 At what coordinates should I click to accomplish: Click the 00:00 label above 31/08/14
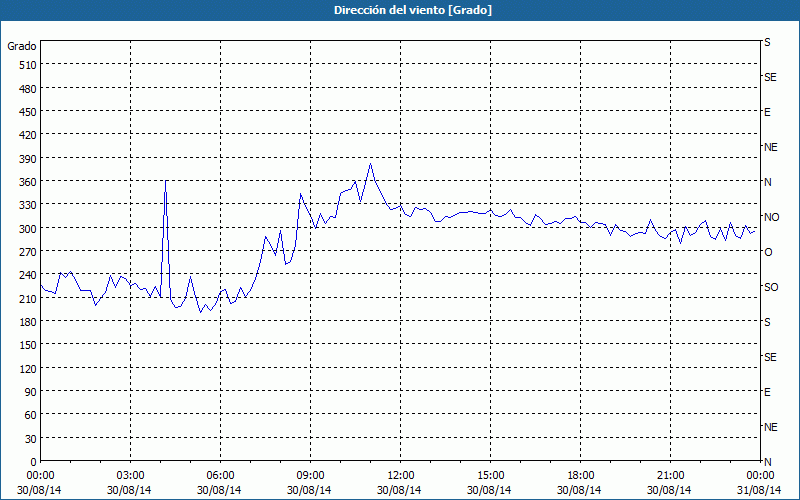[x=760, y=476]
